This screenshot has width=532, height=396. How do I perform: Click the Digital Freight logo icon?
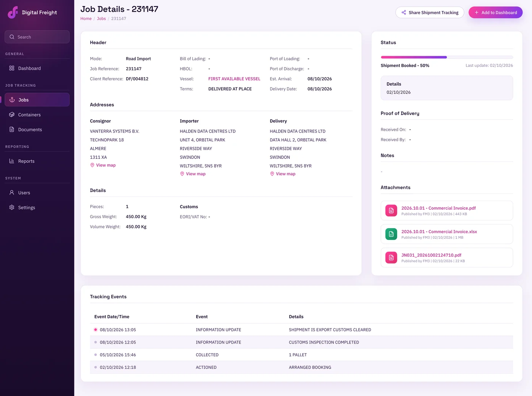pos(13,13)
